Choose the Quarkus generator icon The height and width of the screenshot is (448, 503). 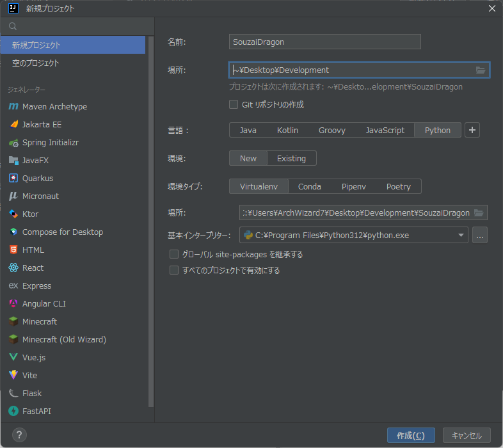(x=13, y=178)
